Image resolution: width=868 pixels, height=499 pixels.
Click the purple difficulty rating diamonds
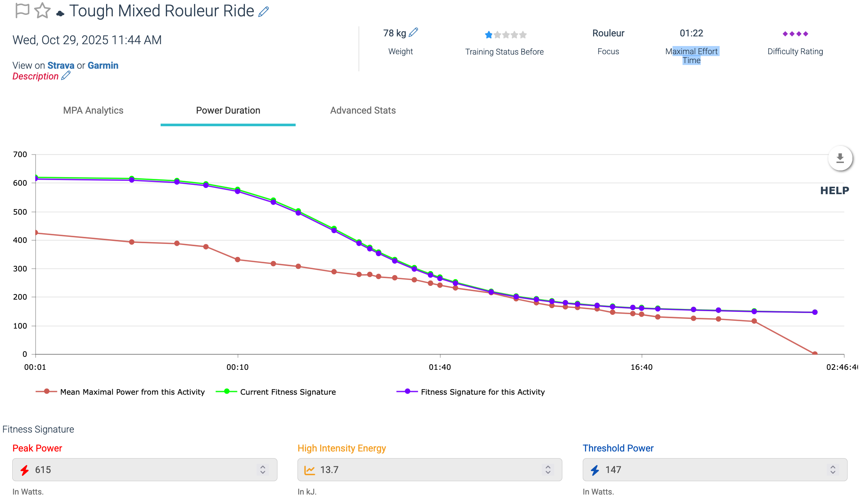[795, 34]
